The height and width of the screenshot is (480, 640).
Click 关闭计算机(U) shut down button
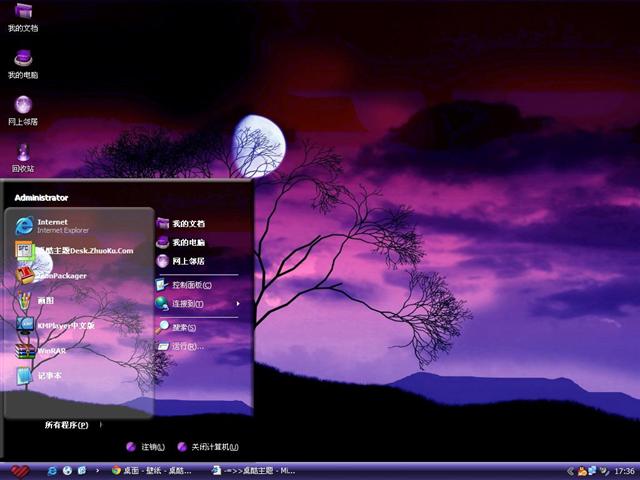[x=208, y=447]
